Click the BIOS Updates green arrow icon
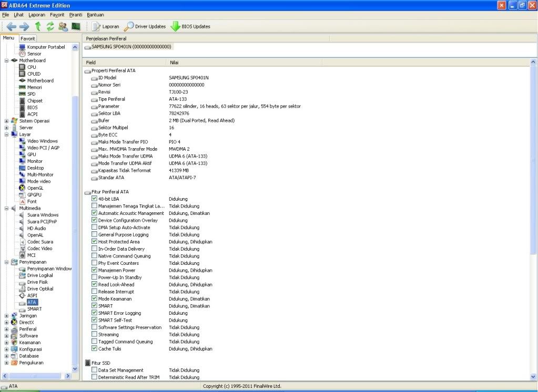The height and width of the screenshot is (392, 538). pos(175,26)
